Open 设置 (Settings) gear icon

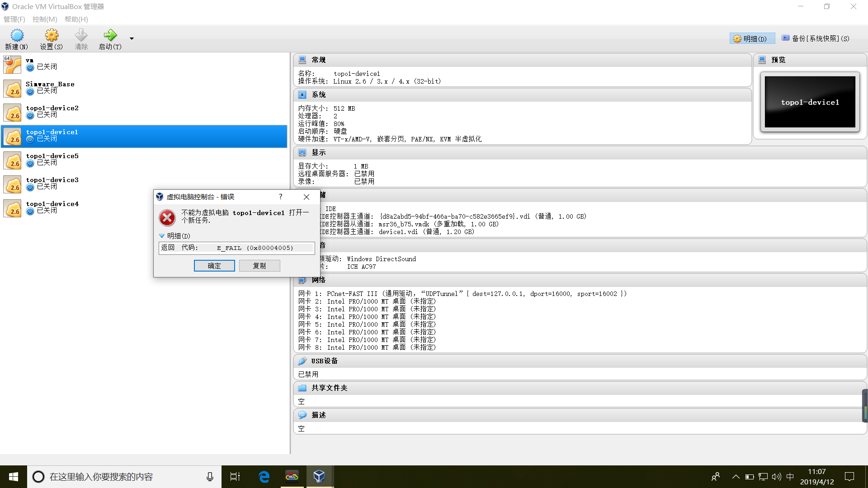tap(52, 35)
